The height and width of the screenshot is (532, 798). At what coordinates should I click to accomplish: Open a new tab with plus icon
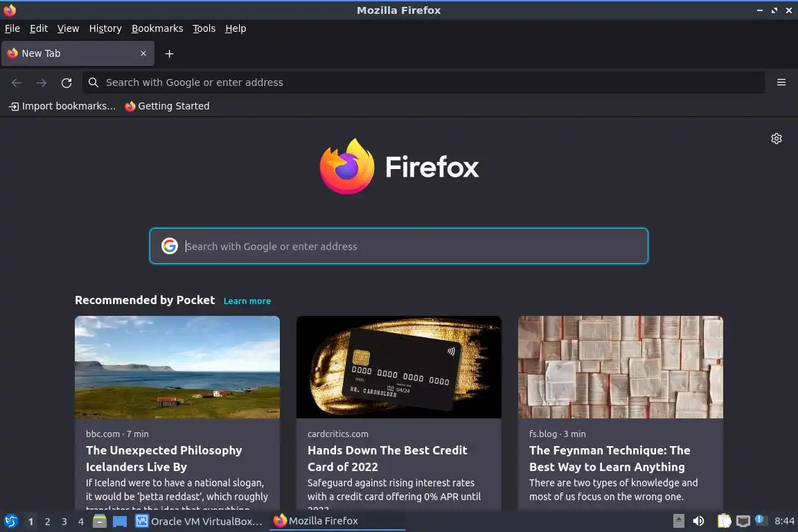[x=170, y=54]
